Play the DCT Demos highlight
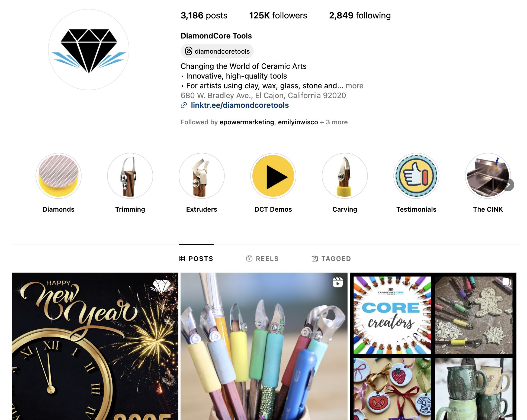The height and width of the screenshot is (420, 527). (x=273, y=176)
